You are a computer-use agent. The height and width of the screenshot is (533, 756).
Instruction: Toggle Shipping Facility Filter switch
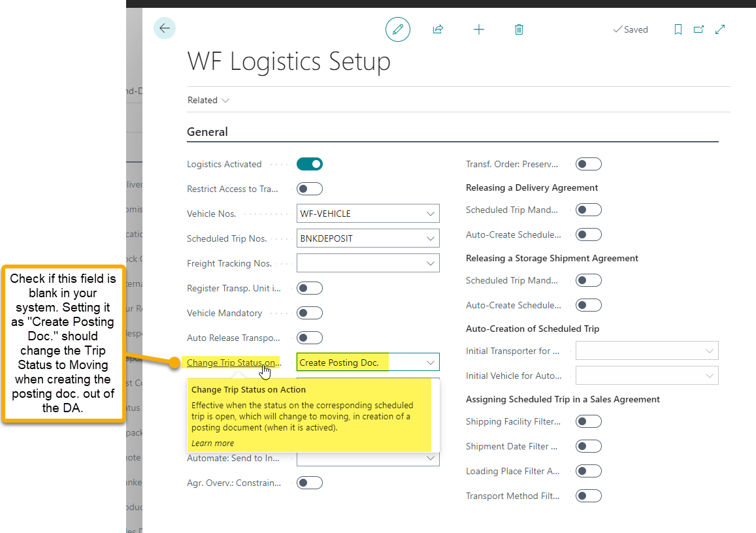click(x=588, y=421)
